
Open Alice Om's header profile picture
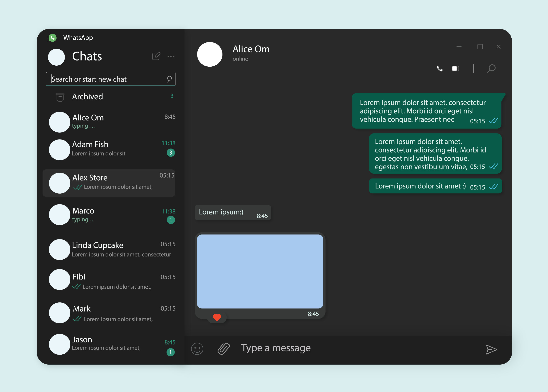click(210, 54)
